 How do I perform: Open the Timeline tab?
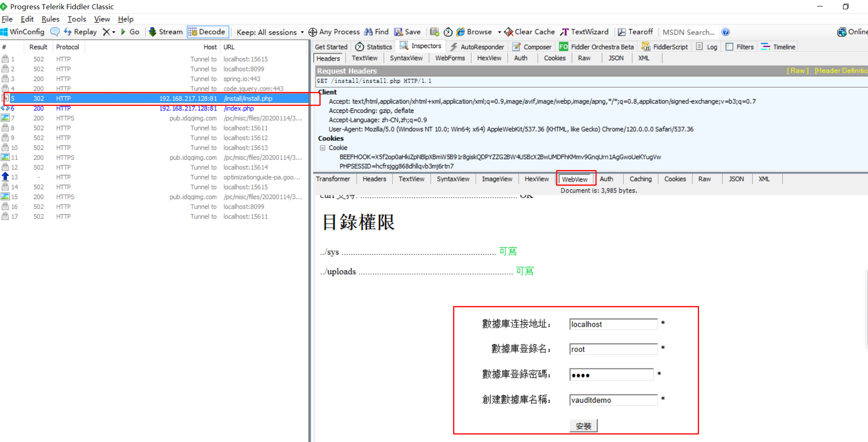coord(778,47)
